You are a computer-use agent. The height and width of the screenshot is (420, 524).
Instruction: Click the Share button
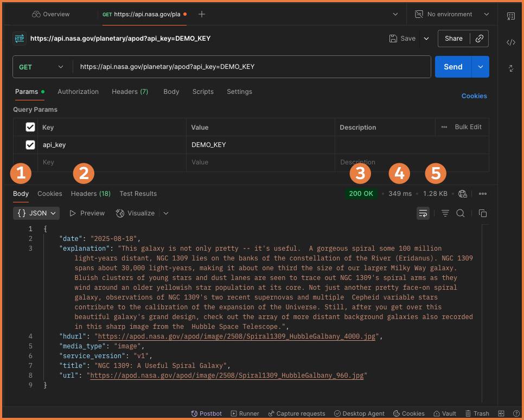point(453,39)
